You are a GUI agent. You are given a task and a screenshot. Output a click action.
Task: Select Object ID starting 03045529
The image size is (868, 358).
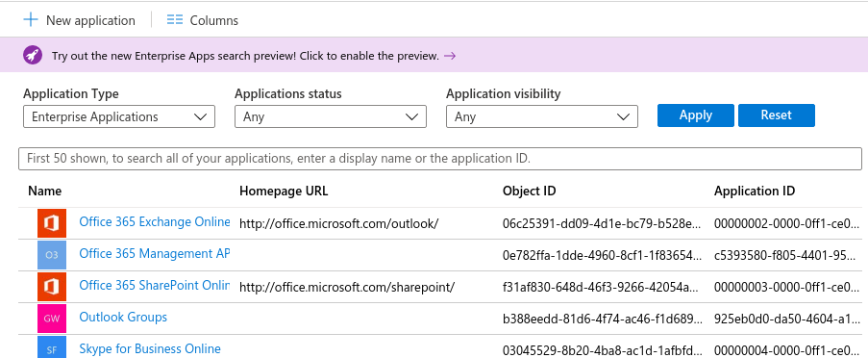[x=602, y=350]
